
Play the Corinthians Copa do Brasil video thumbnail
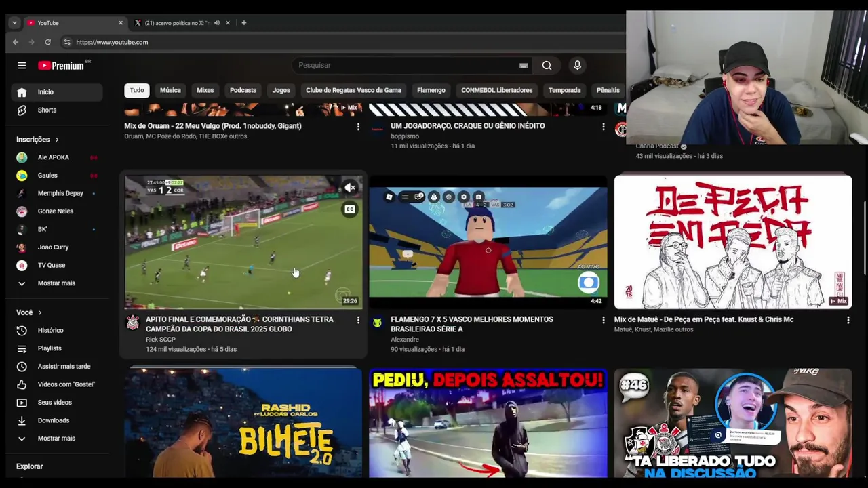click(243, 242)
